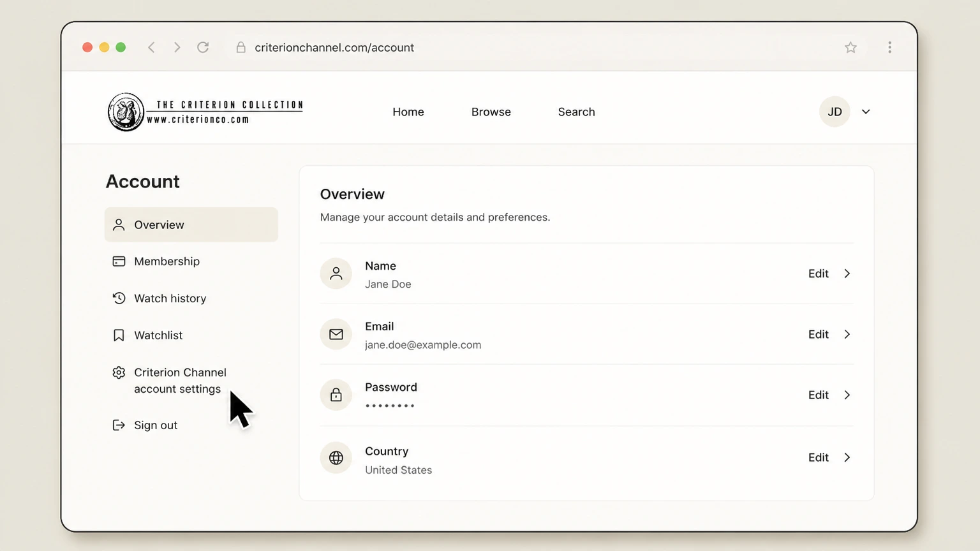This screenshot has height=551, width=980.
Task: Click the padlock site security icon
Action: click(241, 47)
